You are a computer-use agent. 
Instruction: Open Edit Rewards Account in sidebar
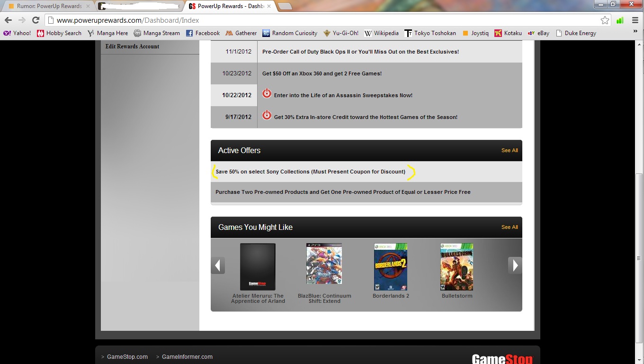[x=132, y=46]
